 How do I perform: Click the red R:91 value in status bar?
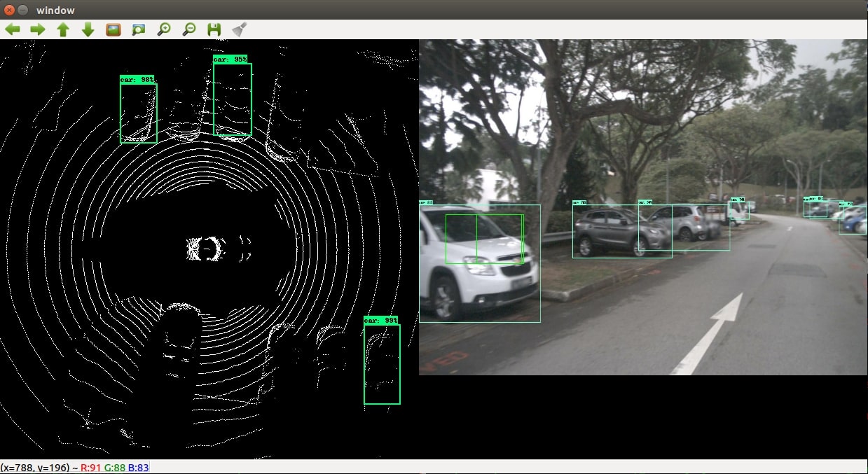91,467
